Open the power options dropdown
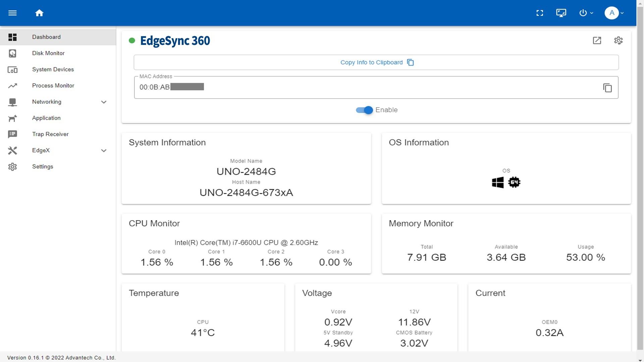The height and width of the screenshot is (362, 644). point(586,13)
